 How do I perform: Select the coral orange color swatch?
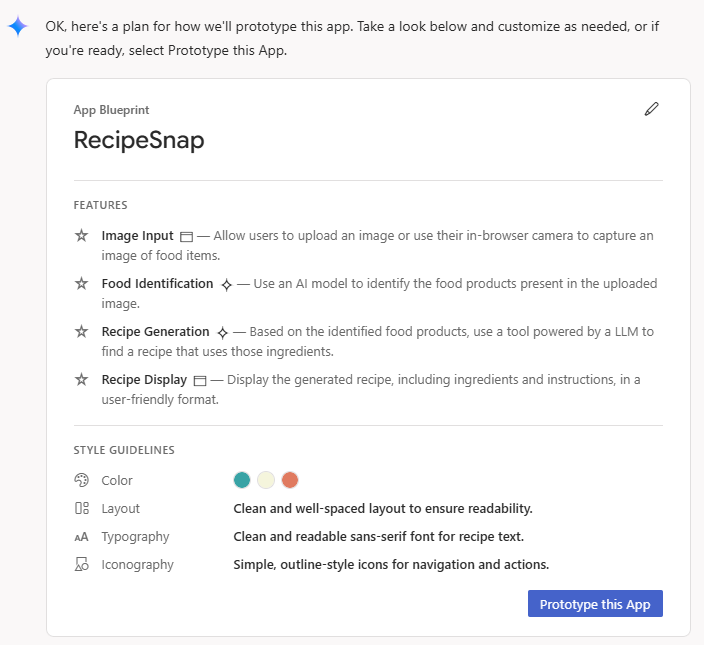click(290, 480)
